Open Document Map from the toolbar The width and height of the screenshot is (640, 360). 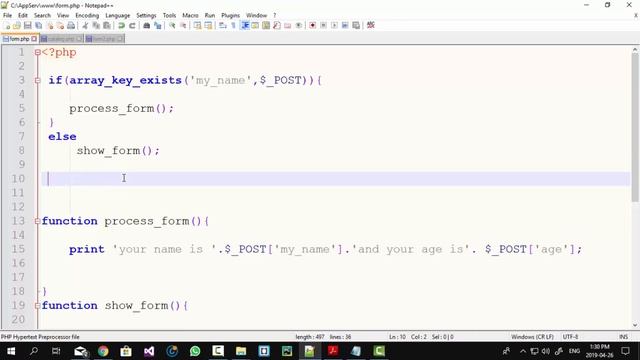coord(266,25)
